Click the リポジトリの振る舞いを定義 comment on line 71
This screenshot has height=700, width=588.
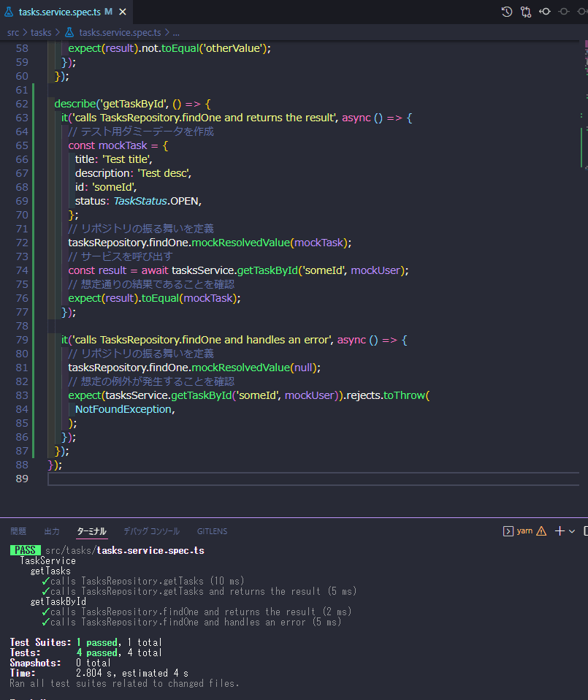coord(140,229)
